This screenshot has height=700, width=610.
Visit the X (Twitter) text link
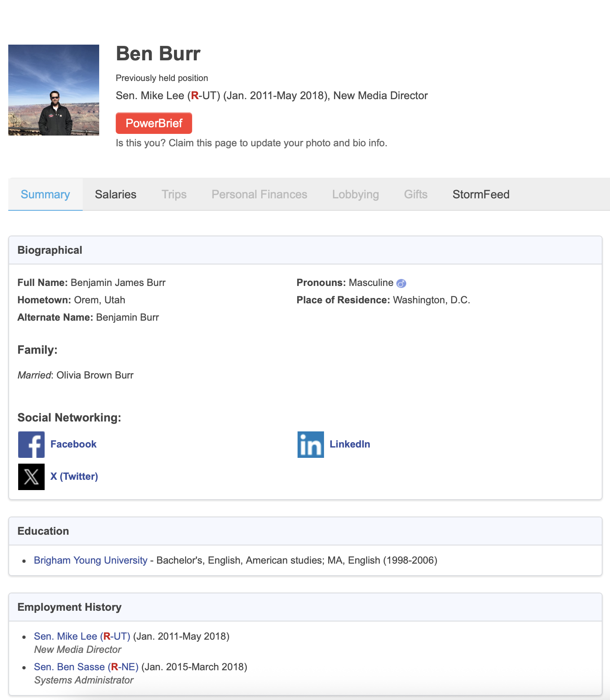coord(74,476)
